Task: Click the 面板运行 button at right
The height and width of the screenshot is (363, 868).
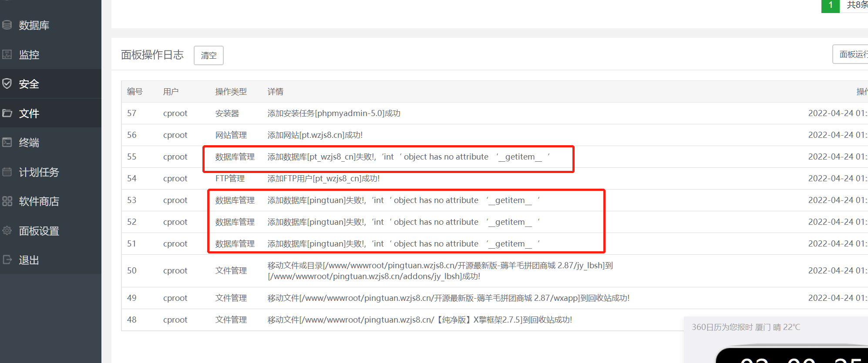Action: click(x=851, y=54)
